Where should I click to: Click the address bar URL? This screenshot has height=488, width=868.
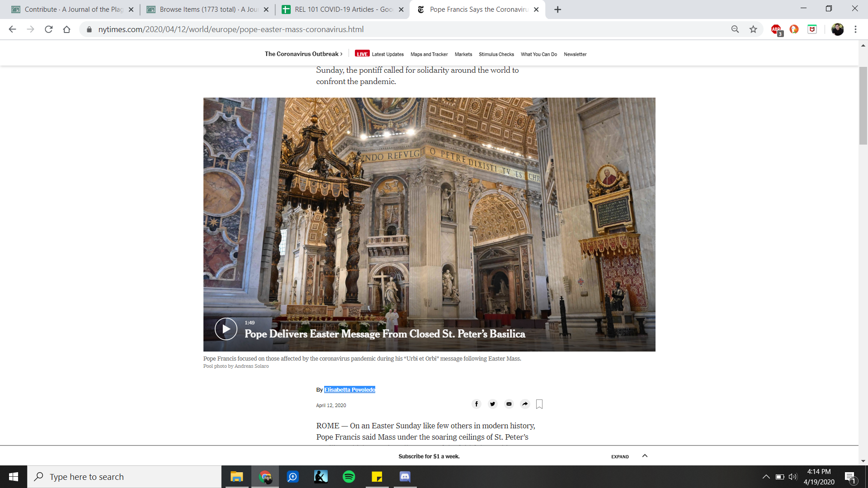231,29
